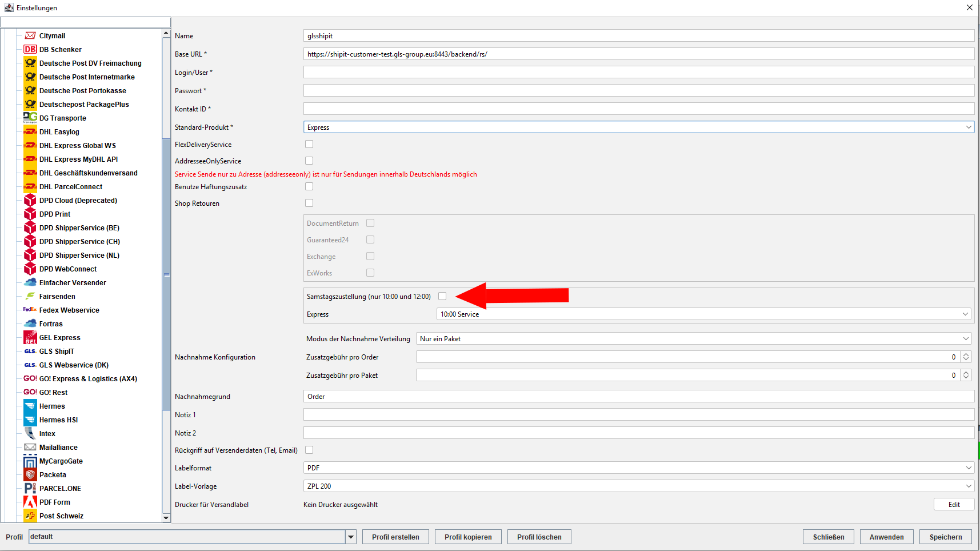Click the scroll-down arrow of carrier list

click(x=166, y=518)
